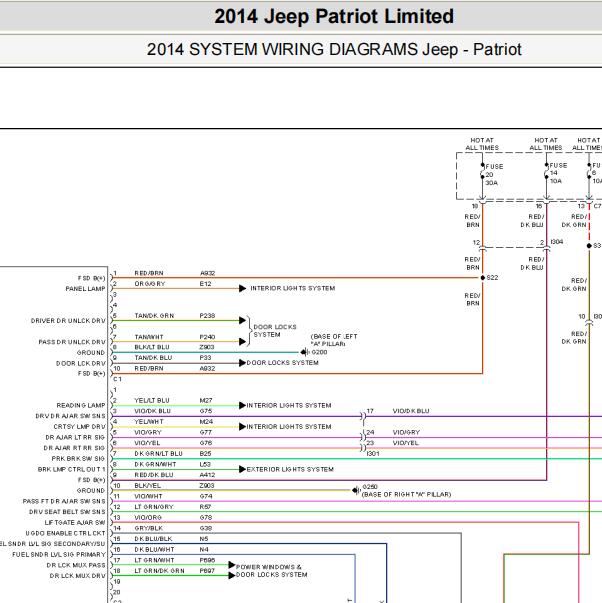Click the 'DR AJAR RT RR SIG' label
This screenshot has height=603, width=602.
(x=74, y=448)
